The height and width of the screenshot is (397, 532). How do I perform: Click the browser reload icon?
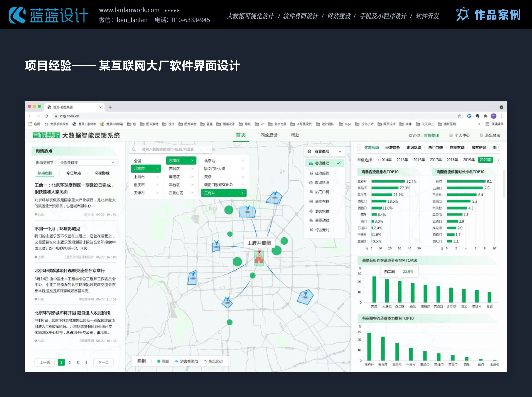46,116
